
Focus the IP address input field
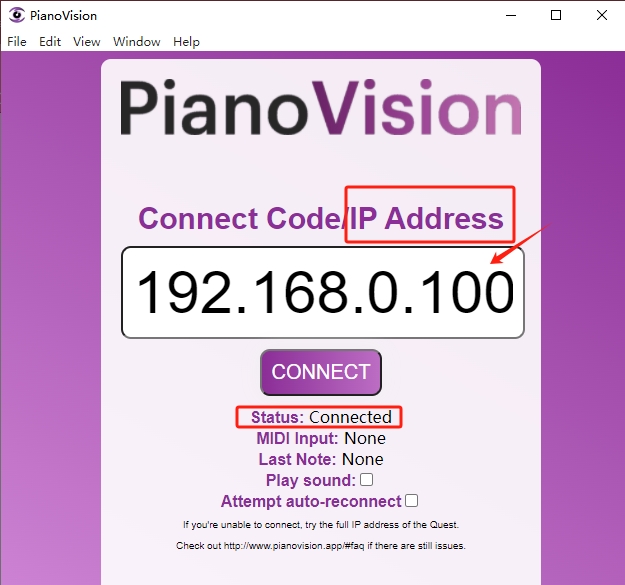(x=323, y=292)
